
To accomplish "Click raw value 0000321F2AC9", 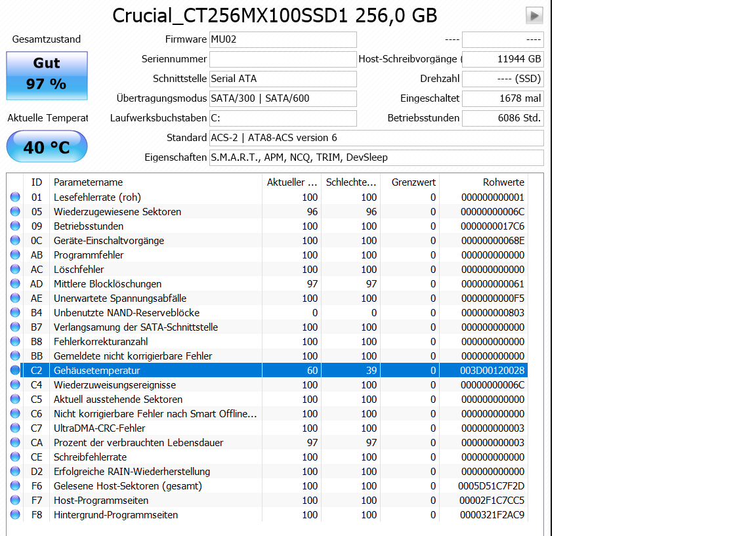I will click(x=492, y=515).
